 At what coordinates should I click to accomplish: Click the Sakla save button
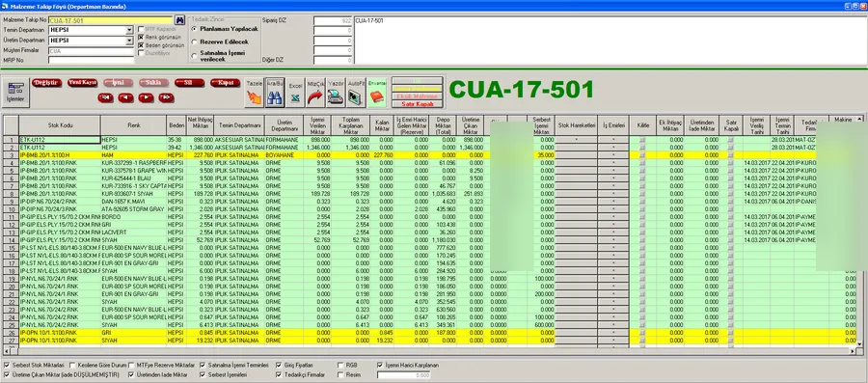[x=153, y=82]
